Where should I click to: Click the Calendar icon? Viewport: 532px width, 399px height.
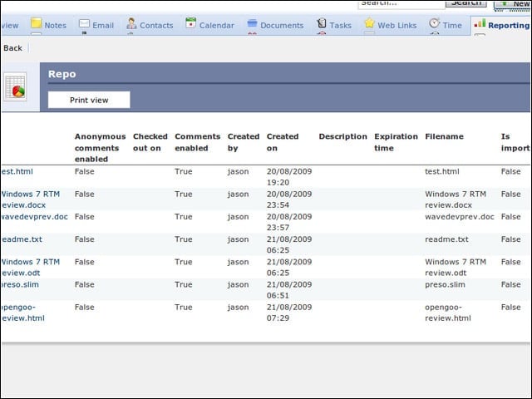[x=190, y=23]
